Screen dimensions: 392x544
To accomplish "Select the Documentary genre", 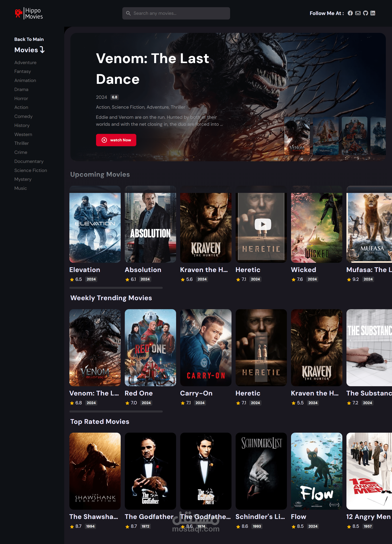I will click(29, 161).
